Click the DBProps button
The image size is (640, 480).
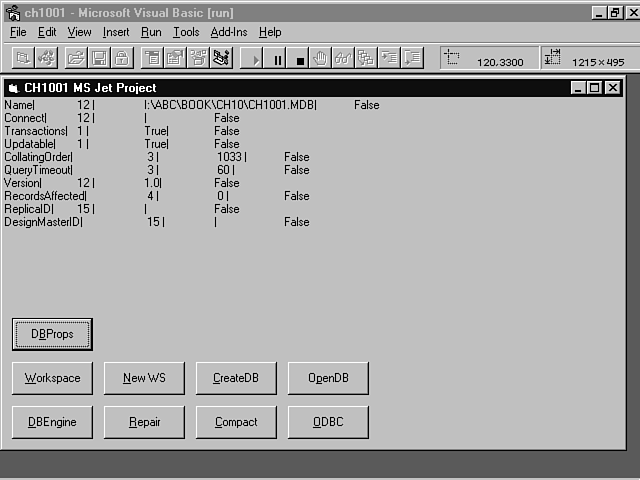coord(52,334)
